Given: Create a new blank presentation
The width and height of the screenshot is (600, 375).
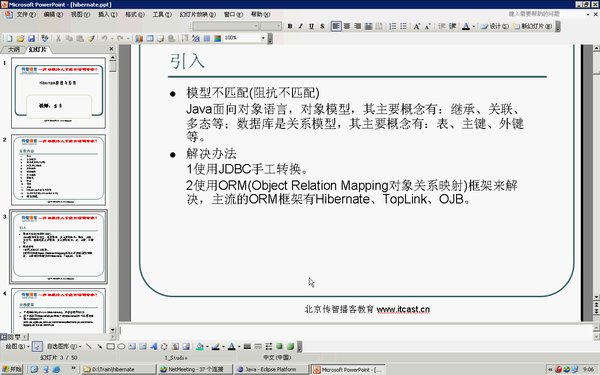Looking at the screenshot, I should tap(10, 38).
